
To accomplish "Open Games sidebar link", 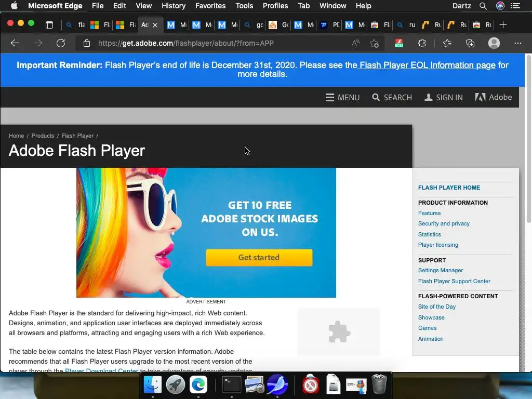I will [427, 328].
